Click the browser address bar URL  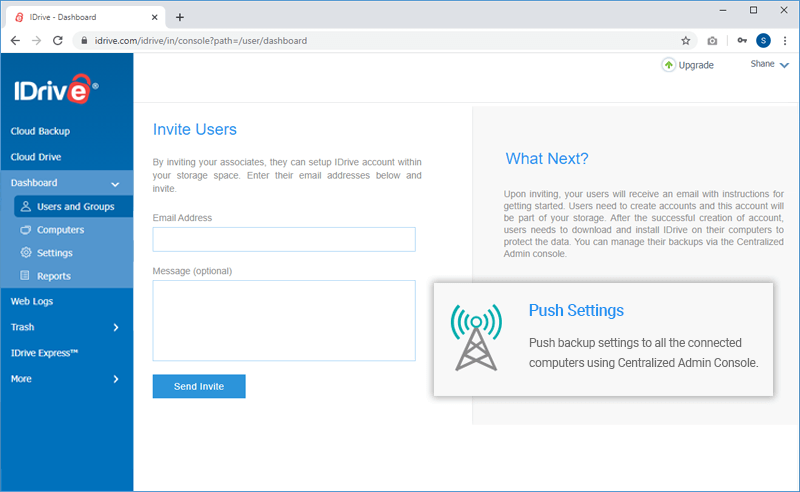(x=201, y=41)
